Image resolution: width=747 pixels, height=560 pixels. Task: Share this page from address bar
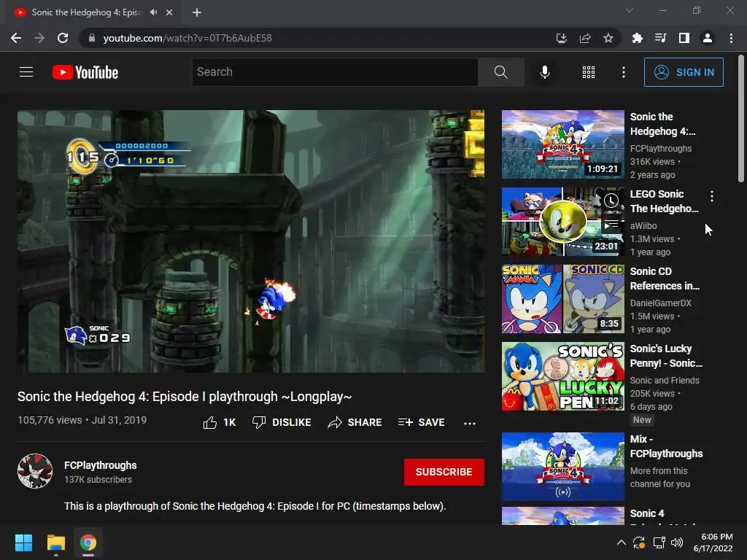585,38
